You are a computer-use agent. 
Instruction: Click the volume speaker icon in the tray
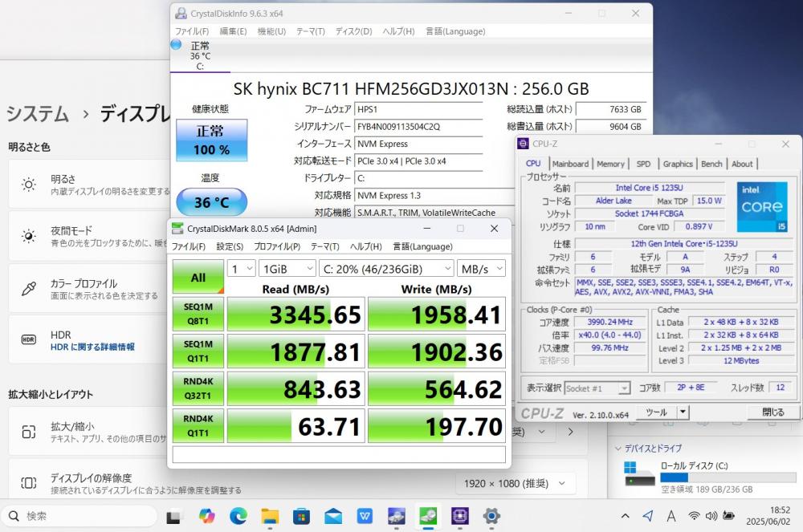click(711, 516)
